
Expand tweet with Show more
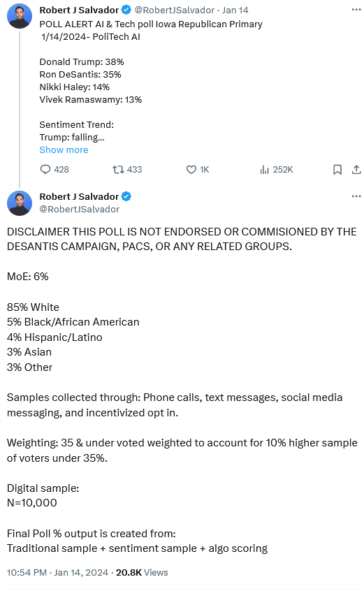click(x=64, y=150)
